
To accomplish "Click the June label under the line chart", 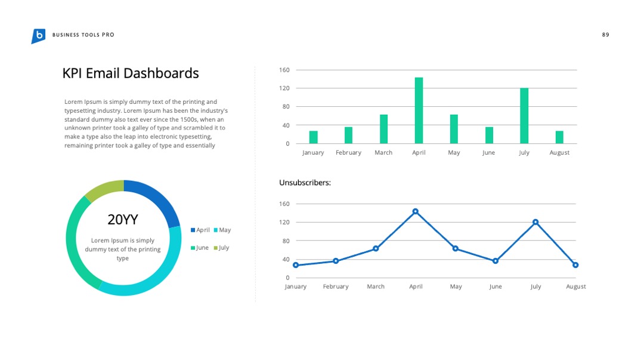I will (496, 287).
